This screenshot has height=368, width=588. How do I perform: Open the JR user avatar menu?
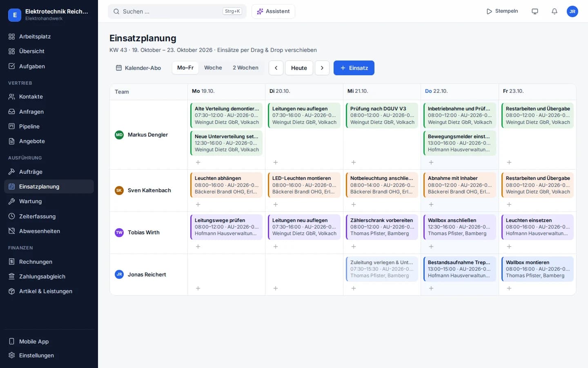(x=572, y=11)
